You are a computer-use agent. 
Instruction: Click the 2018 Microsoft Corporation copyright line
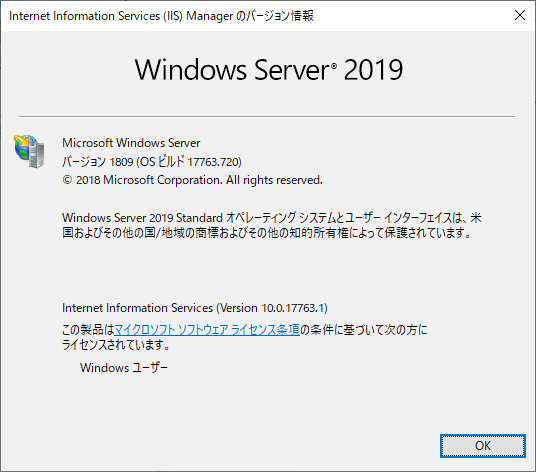(192, 180)
